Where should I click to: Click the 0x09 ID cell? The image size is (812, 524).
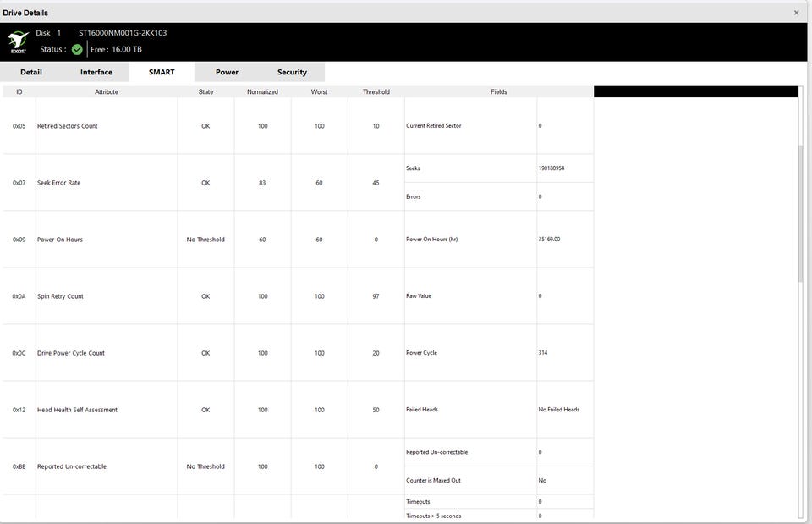click(19, 240)
